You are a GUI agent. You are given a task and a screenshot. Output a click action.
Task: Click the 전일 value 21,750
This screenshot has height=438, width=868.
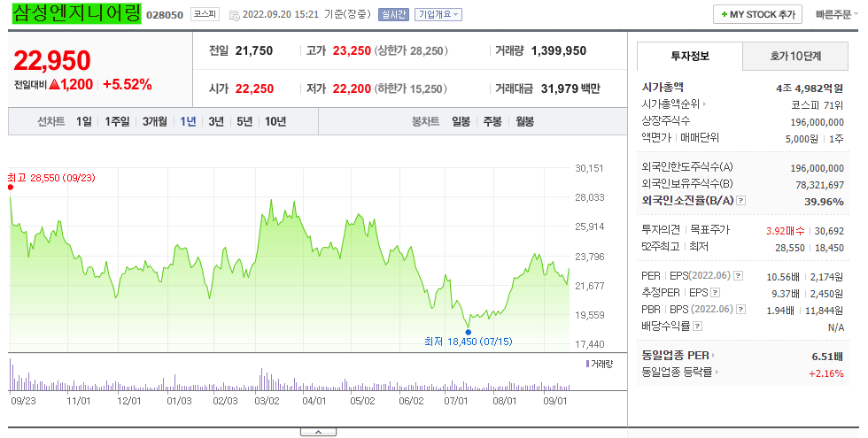pos(254,51)
